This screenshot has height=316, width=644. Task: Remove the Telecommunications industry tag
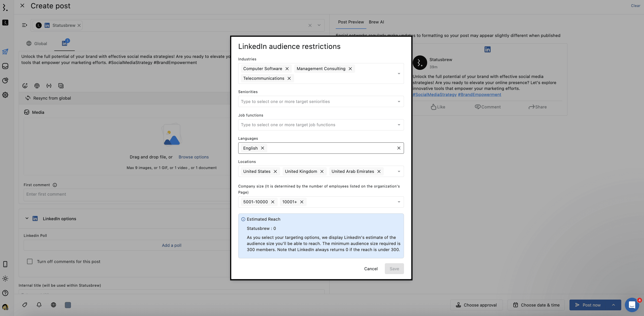pyautogui.click(x=289, y=78)
